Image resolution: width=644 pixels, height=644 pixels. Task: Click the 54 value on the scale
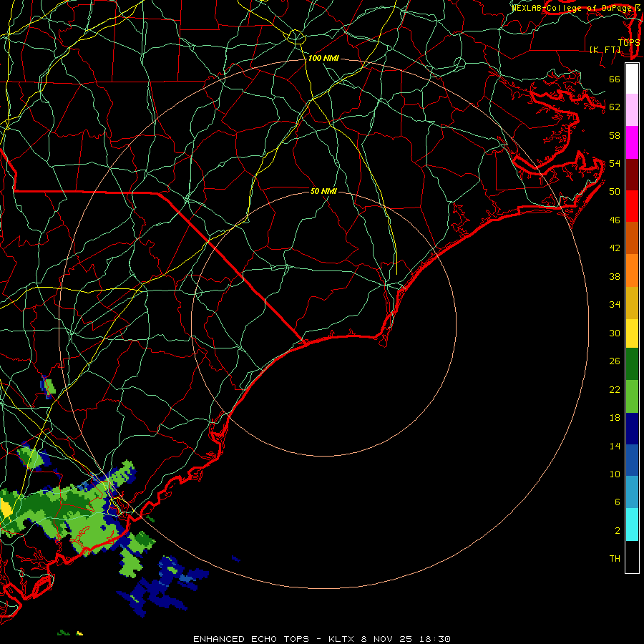point(615,163)
